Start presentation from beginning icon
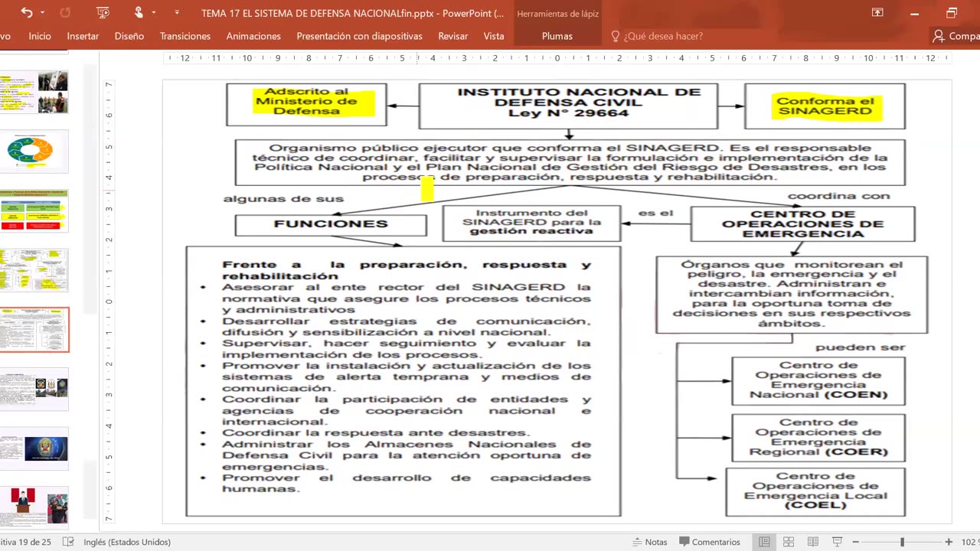The image size is (980, 551). [x=103, y=13]
